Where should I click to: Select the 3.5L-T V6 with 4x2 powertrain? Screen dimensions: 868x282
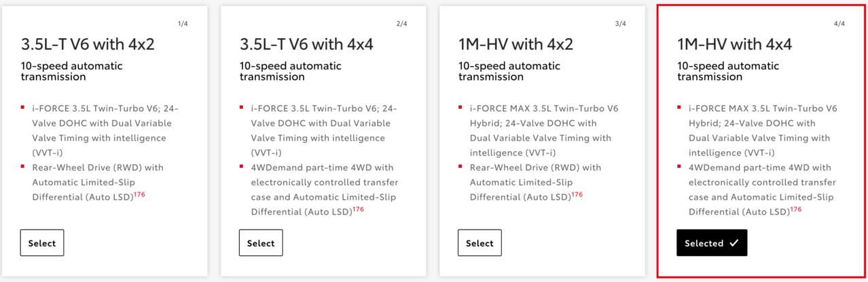point(42,243)
